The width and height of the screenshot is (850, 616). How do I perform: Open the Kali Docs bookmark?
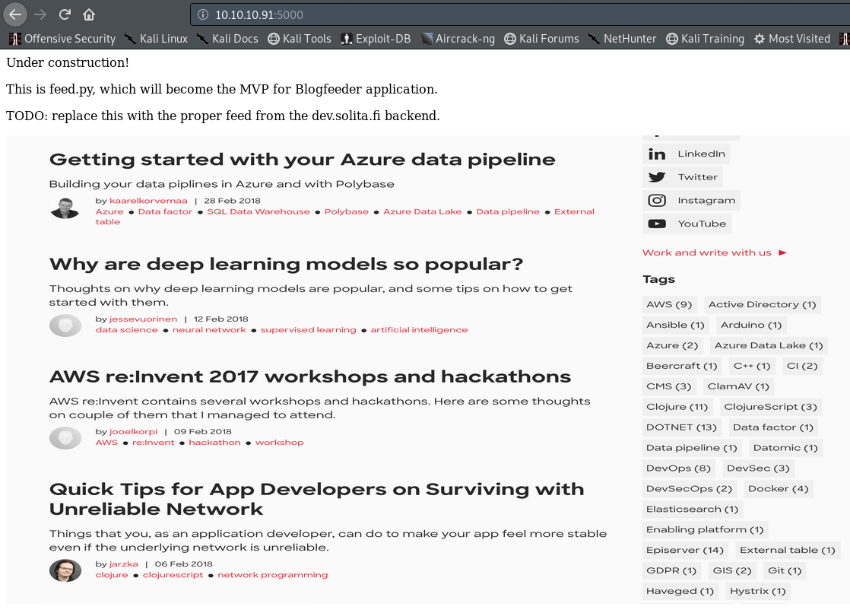tap(227, 39)
